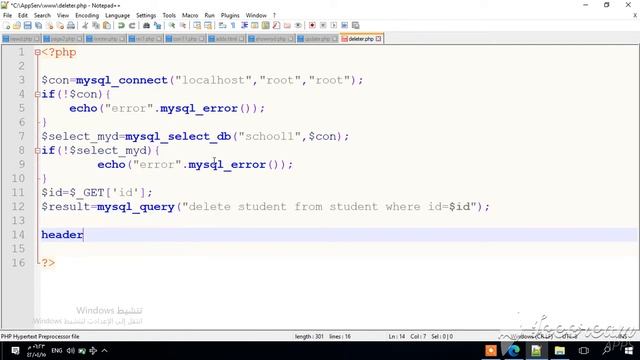
Task: Click the Playback macro icon
Action: (333, 25)
